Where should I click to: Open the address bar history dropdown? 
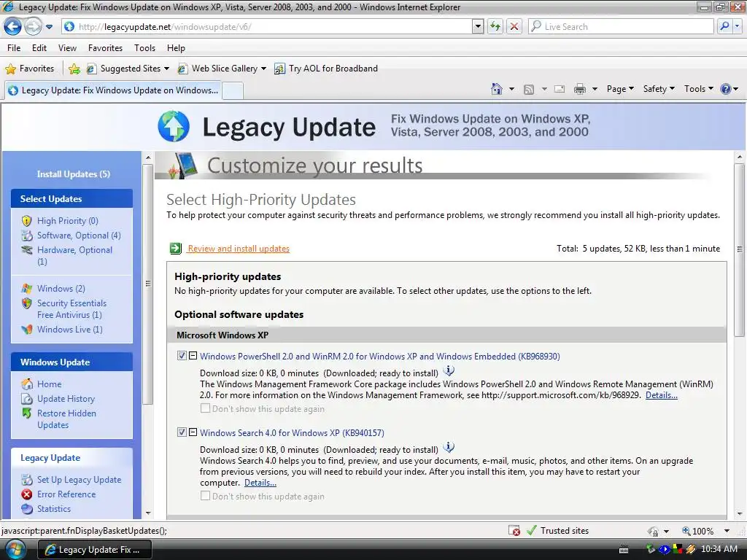[478, 27]
